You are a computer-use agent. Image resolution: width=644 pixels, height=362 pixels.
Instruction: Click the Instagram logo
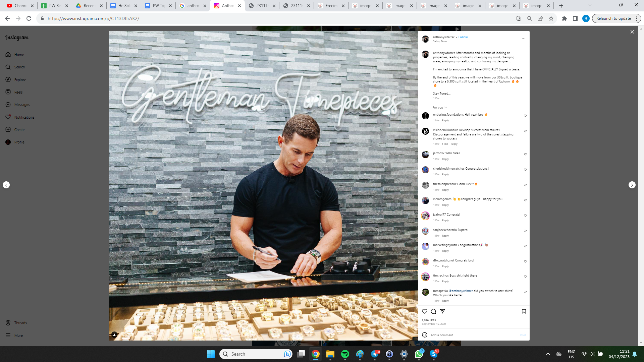point(17,38)
